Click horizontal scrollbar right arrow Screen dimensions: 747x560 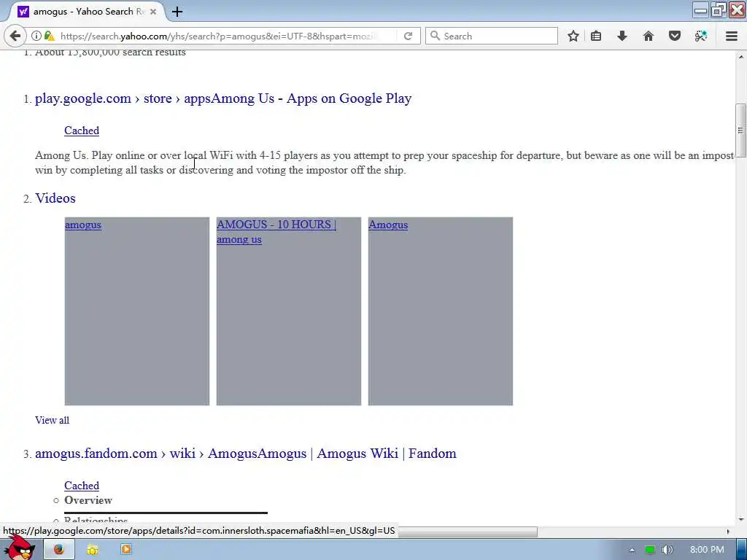pos(727,532)
